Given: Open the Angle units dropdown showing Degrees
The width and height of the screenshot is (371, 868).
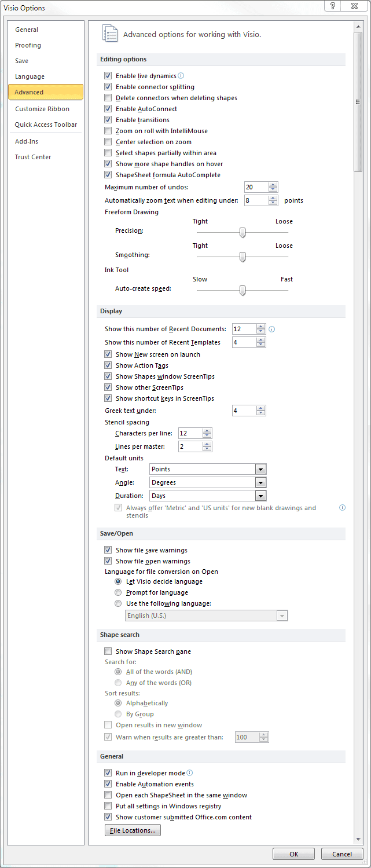Looking at the screenshot, I should (x=261, y=482).
